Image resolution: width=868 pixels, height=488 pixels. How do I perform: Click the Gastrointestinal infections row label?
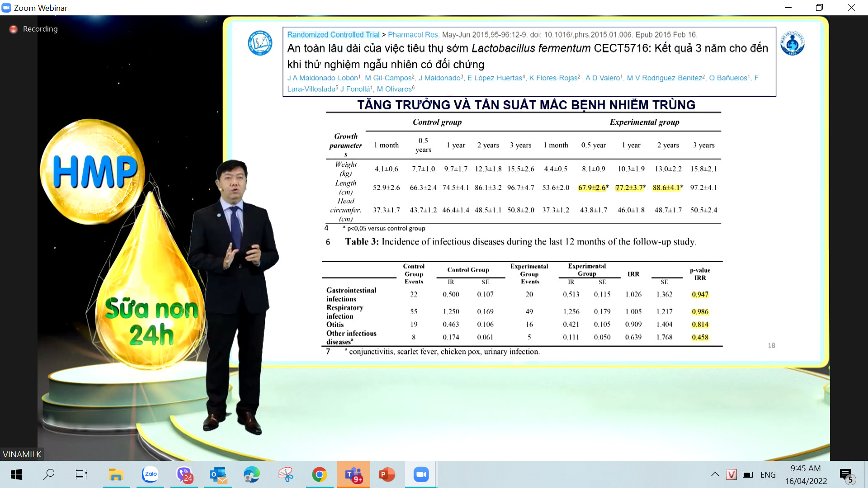[351, 295]
